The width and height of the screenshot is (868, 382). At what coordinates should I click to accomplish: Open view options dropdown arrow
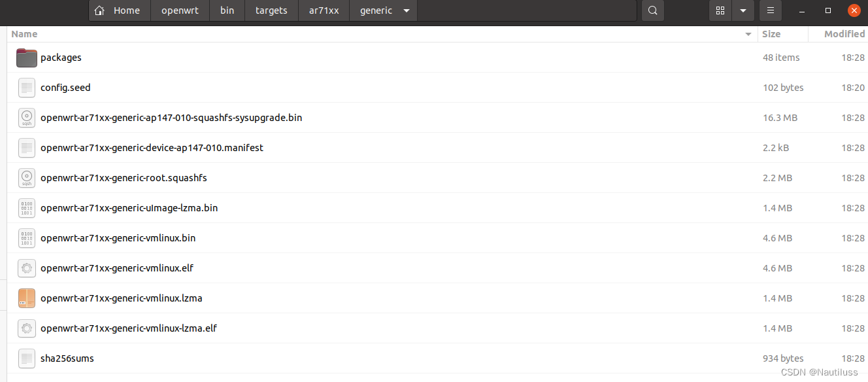click(743, 10)
